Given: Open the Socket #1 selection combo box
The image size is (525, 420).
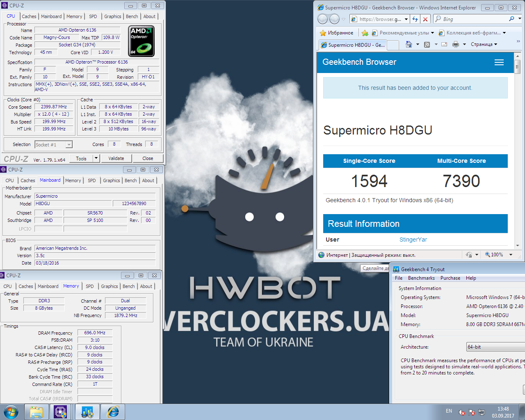Looking at the screenshot, I should click(x=53, y=144).
